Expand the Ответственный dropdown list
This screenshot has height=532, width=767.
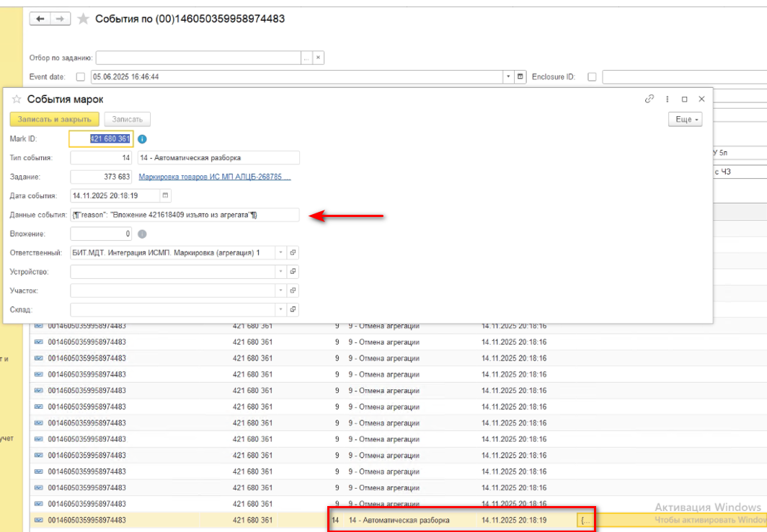[281, 253]
